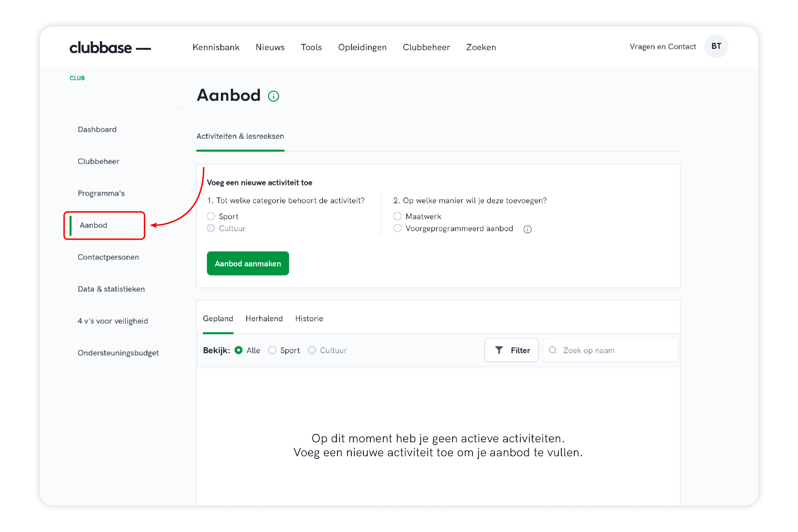Click the BT user avatar
This screenshot has height=532, width=798.
(x=716, y=46)
